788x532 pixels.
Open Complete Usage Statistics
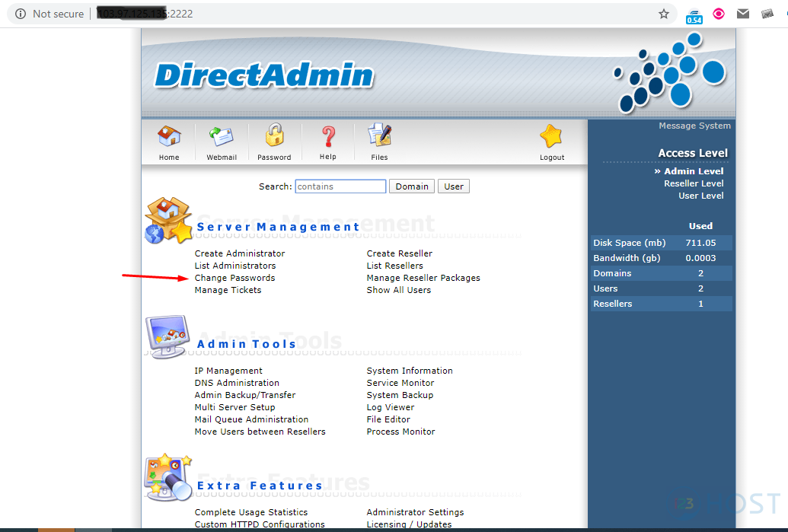[251, 512]
